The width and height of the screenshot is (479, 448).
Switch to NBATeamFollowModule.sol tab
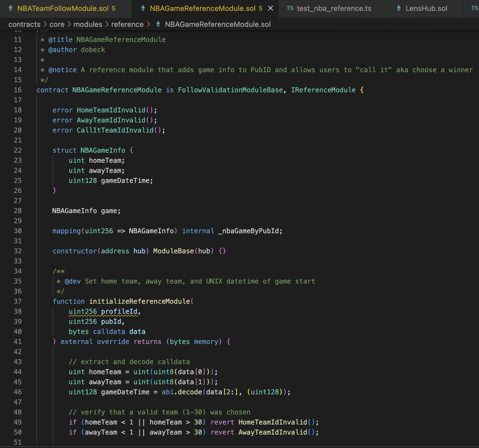pyautogui.click(x=66, y=8)
